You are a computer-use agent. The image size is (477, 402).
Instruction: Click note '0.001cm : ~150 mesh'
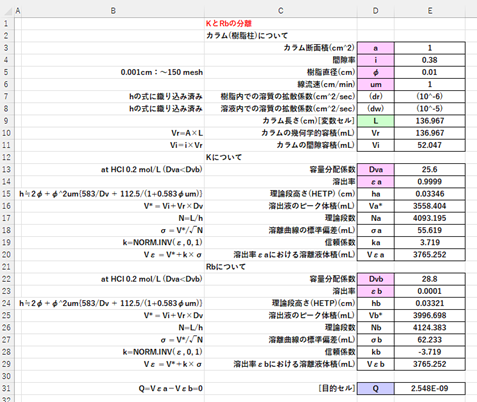click(162, 72)
